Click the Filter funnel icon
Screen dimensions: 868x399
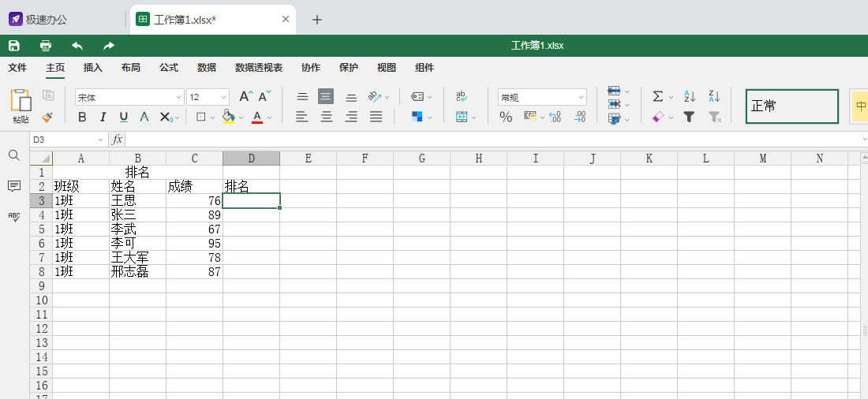[x=689, y=117]
